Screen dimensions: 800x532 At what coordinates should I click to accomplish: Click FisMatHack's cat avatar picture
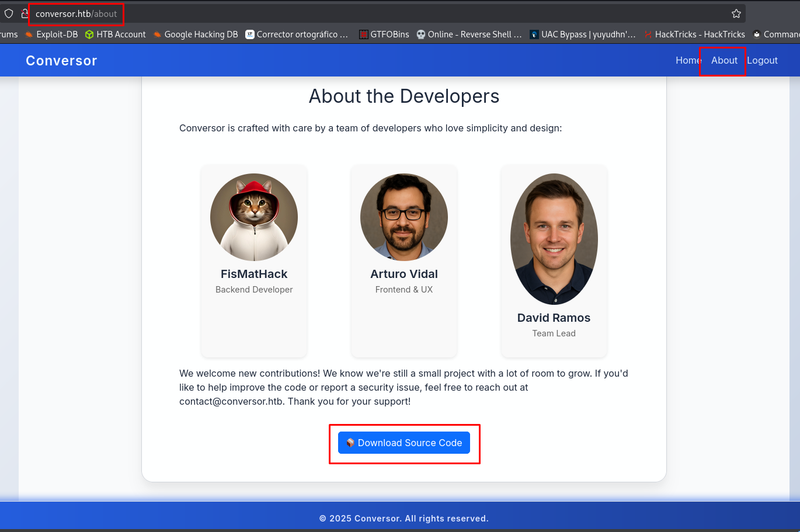click(x=254, y=217)
